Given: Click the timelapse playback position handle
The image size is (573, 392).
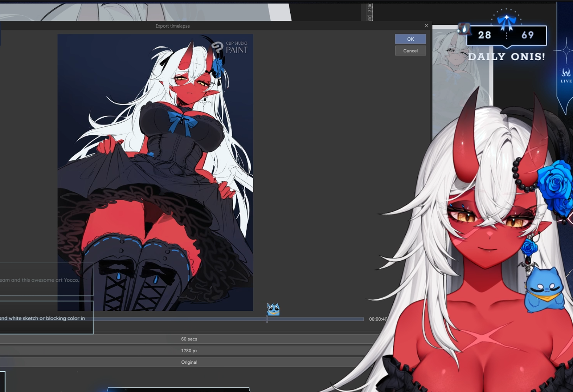Looking at the screenshot, I should pyautogui.click(x=267, y=319).
